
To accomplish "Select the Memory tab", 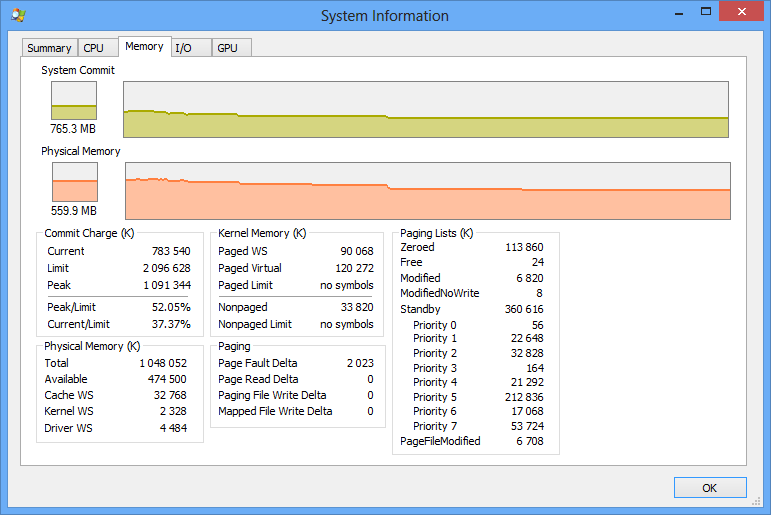I will pyautogui.click(x=145, y=46).
